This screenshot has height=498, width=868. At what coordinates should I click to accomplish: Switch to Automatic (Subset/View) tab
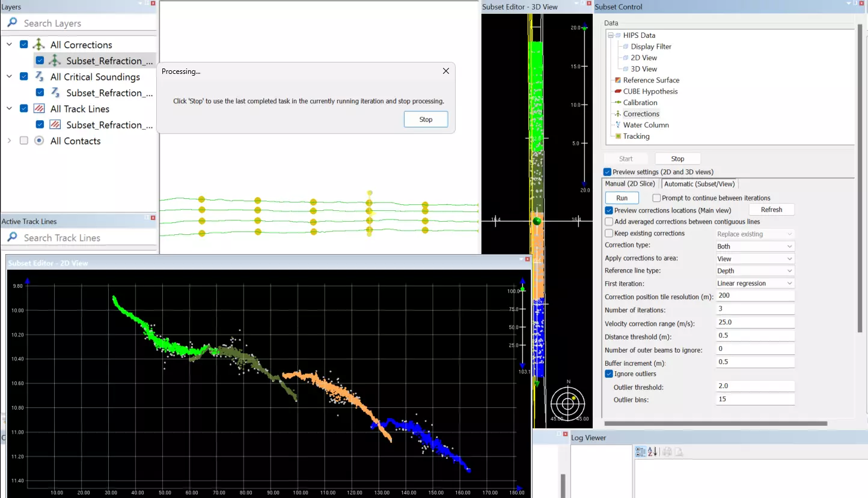click(699, 184)
